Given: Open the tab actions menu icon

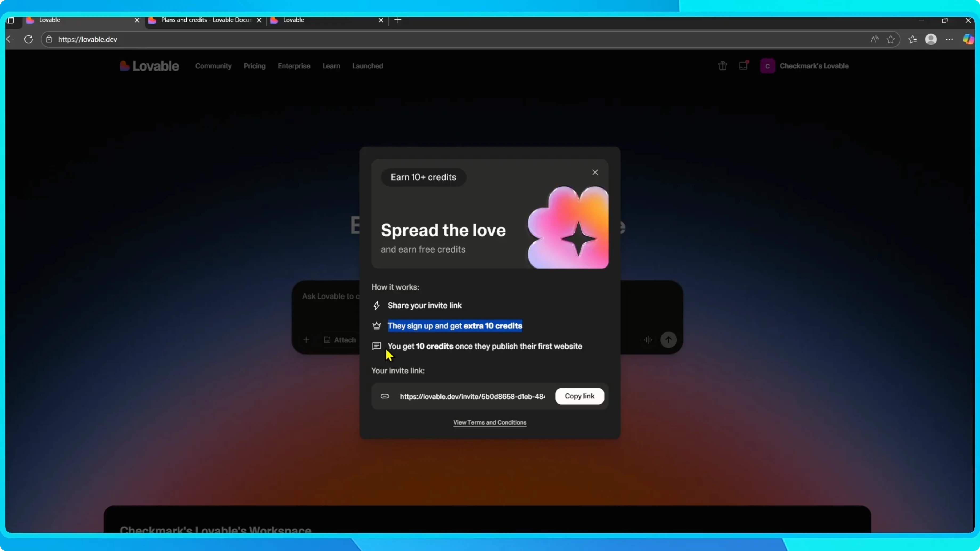Looking at the screenshot, I should click(10, 20).
